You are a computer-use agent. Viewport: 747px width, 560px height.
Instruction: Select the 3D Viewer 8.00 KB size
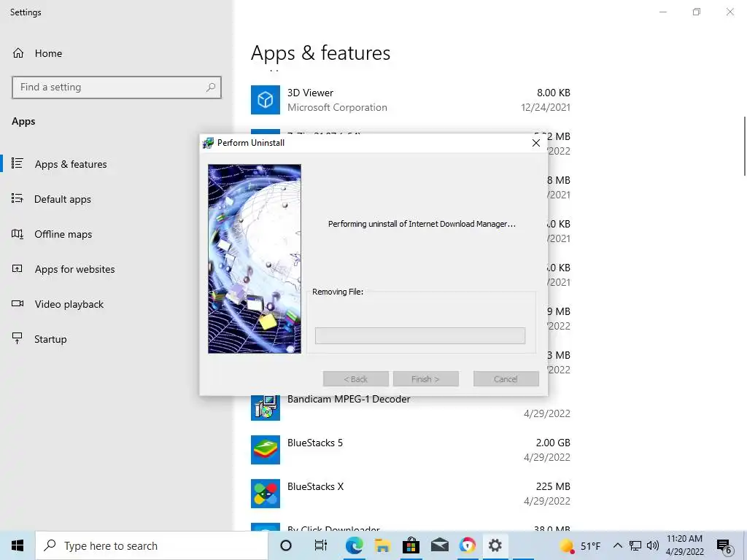click(553, 93)
